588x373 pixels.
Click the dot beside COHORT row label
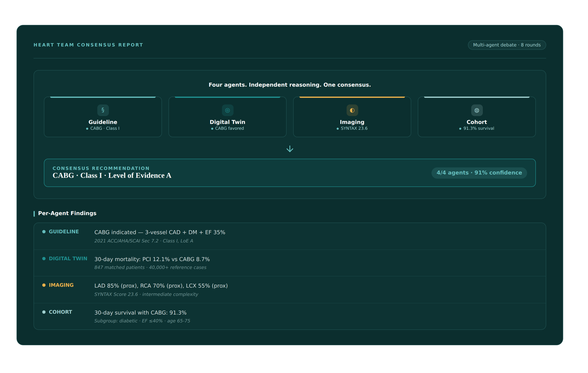(x=44, y=312)
